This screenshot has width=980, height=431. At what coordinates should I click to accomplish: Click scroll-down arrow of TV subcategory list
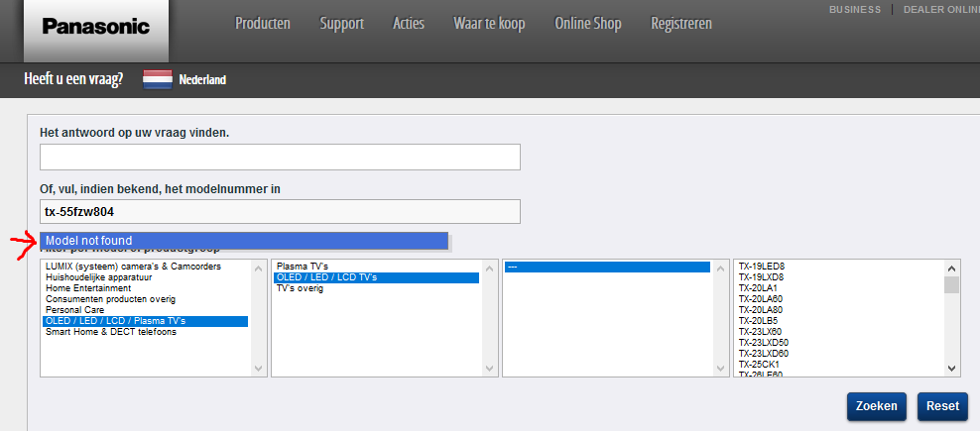click(489, 369)
